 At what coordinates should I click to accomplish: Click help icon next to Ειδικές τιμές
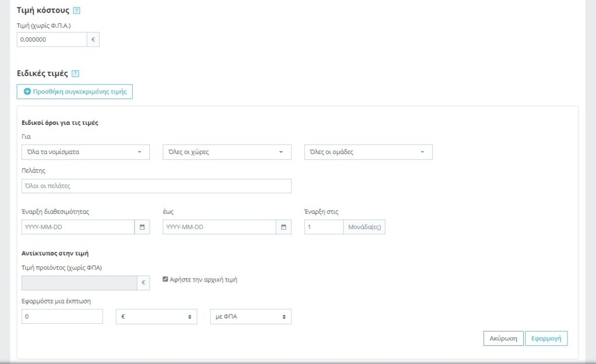click(75, 74)
